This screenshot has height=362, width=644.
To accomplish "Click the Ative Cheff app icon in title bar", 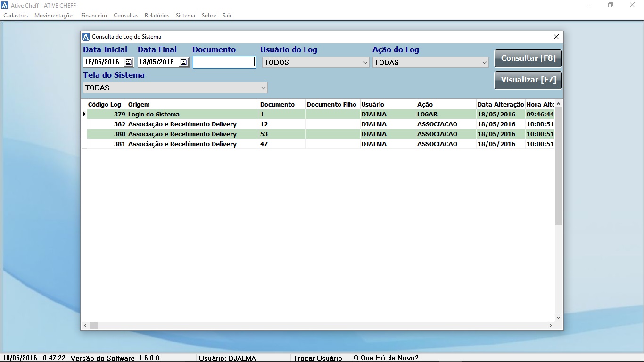I will point(5,5).
